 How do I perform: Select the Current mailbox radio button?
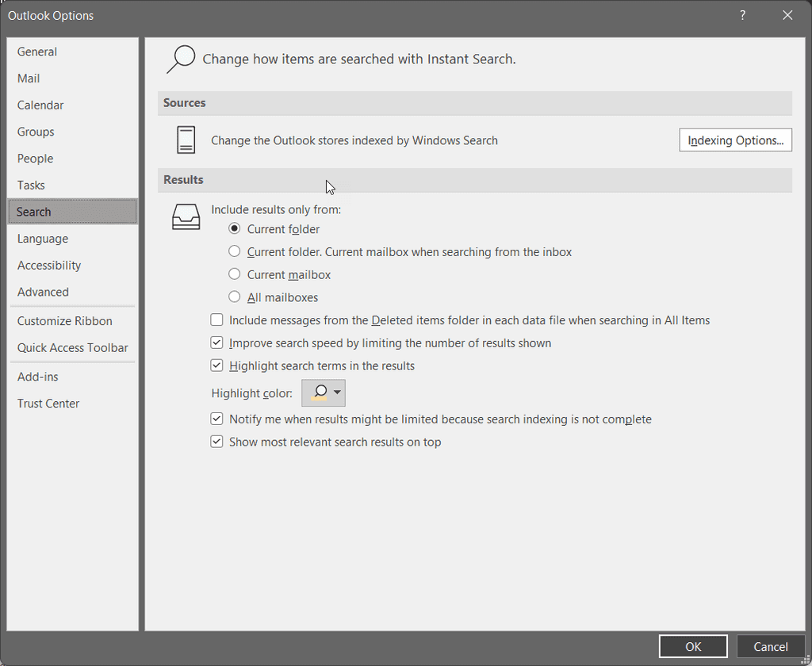point(235,274)
